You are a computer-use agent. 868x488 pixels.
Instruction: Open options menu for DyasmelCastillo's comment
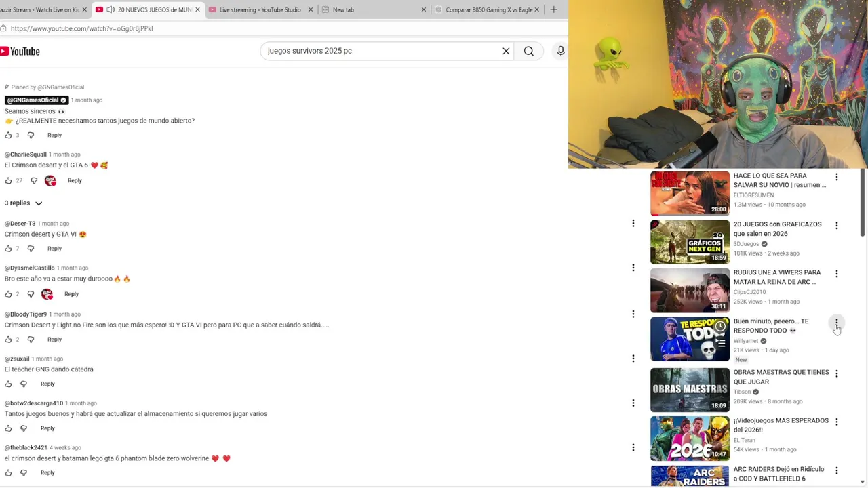633,268
